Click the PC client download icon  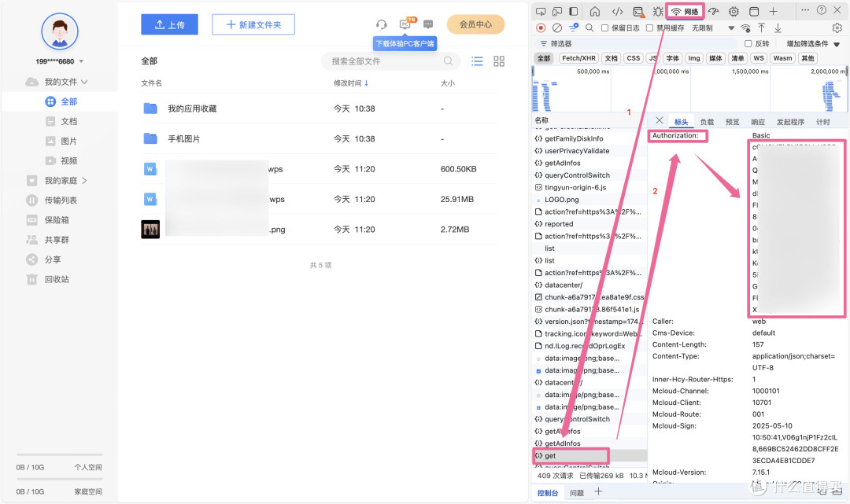tap(405, 24)
